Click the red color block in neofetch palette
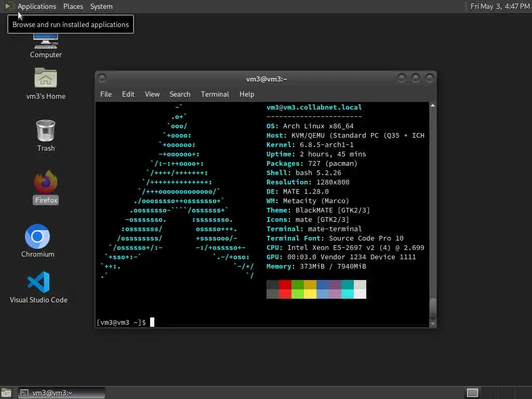Viewport: 532px width, 399px height. click(285, 289)
